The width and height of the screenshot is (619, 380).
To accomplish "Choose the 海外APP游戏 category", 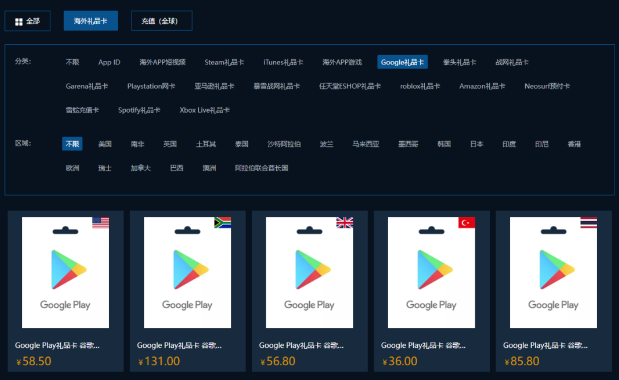I will pos(342,62).
